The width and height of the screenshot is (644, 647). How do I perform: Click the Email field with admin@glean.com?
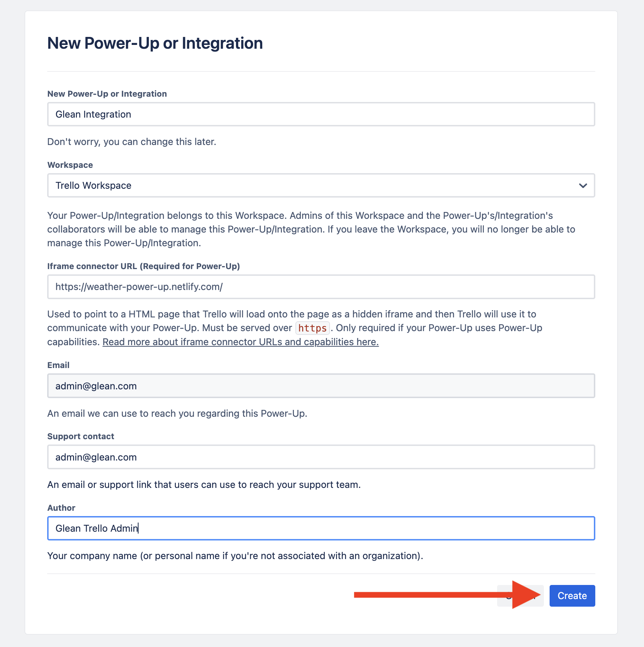click(321, 386)
